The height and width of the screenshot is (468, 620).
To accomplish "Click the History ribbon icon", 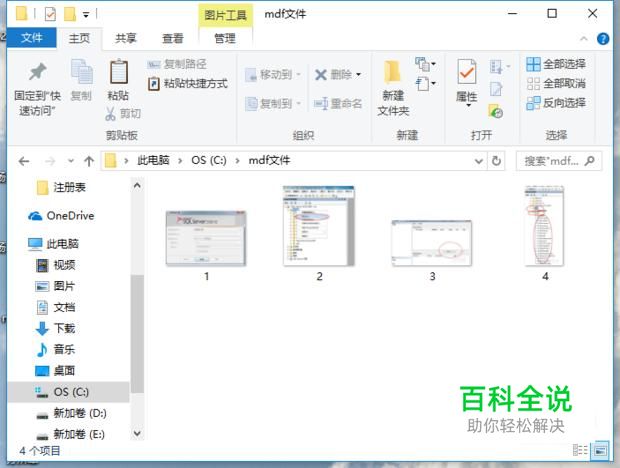I will [496, 111].
